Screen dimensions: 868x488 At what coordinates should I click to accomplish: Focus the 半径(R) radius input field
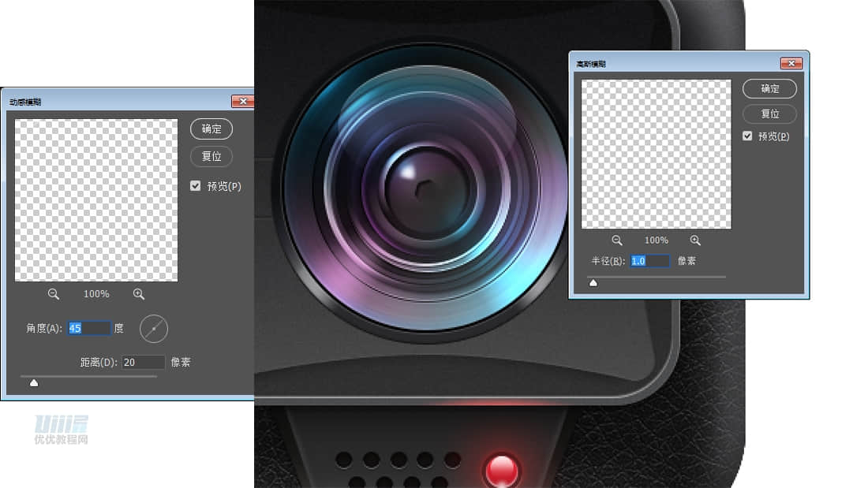(649, 261)
